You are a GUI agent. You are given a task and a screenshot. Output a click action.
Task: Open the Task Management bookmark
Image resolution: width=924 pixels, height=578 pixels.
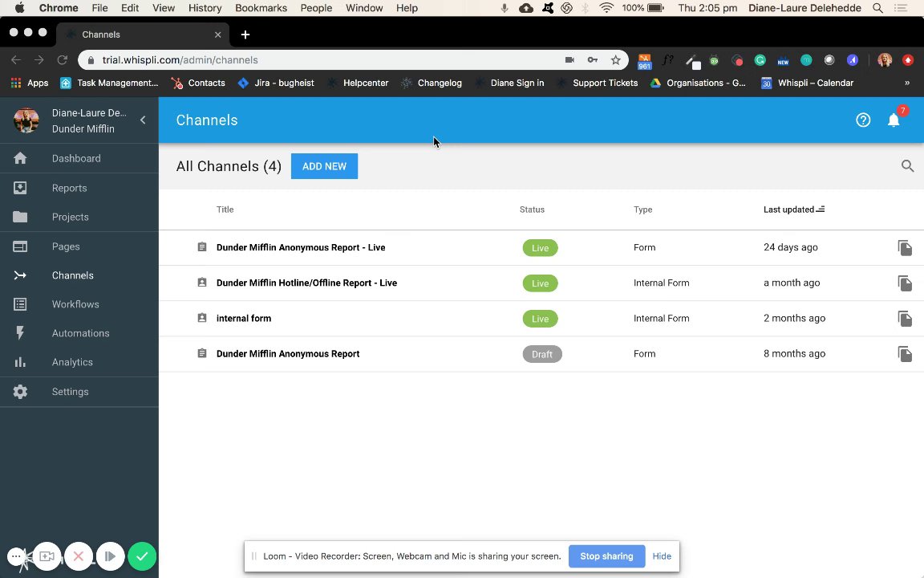pos(110,83)
